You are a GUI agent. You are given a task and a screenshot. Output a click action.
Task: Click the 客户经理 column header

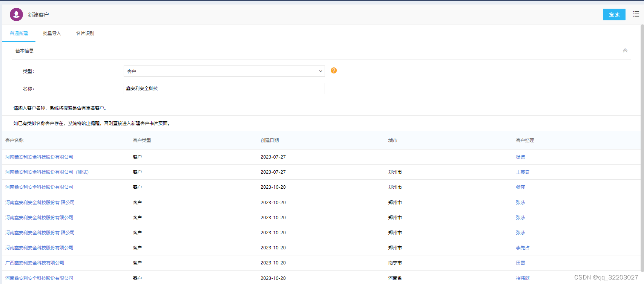click(x=525, y=140)
